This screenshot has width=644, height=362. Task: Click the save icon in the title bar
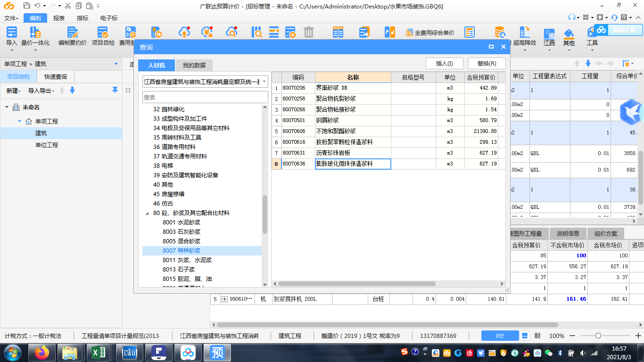click(26, 6)
